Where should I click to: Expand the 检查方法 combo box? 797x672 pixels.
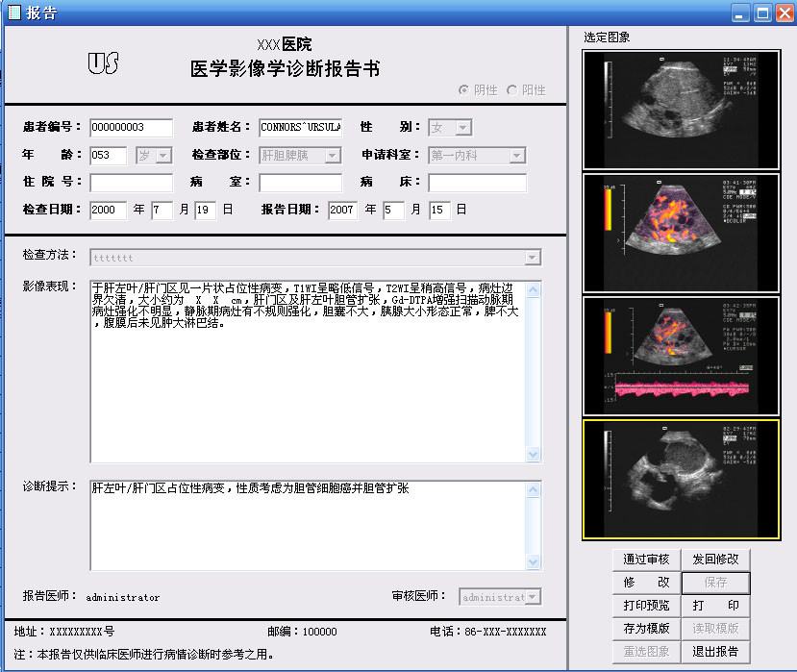533,258
